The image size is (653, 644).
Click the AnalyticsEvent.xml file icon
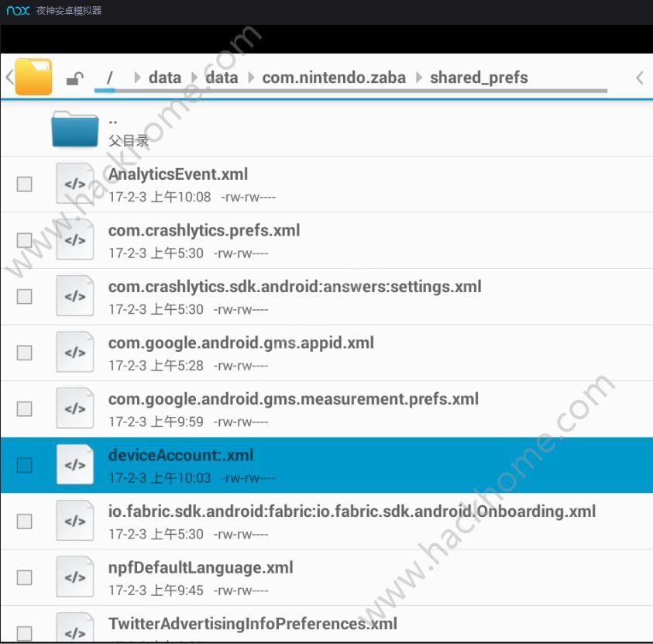tap(75, 184)
